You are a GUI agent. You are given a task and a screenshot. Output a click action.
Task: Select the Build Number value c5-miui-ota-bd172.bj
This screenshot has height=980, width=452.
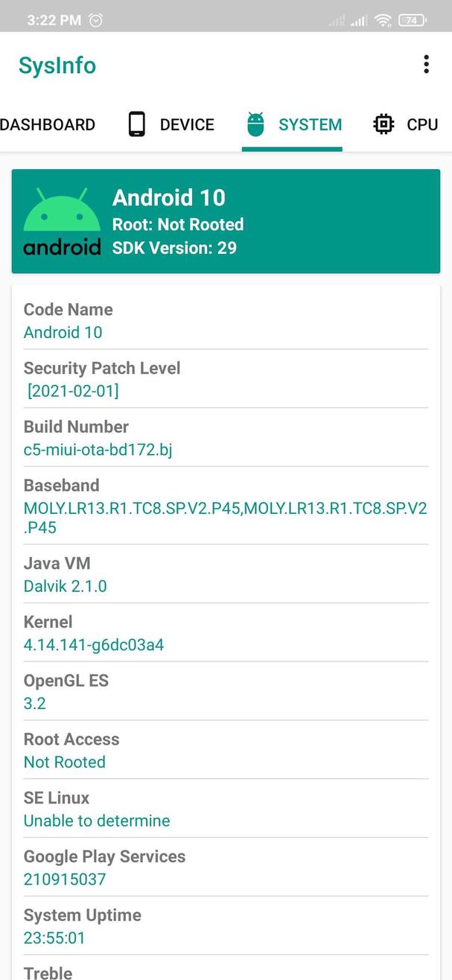(98, 450)
